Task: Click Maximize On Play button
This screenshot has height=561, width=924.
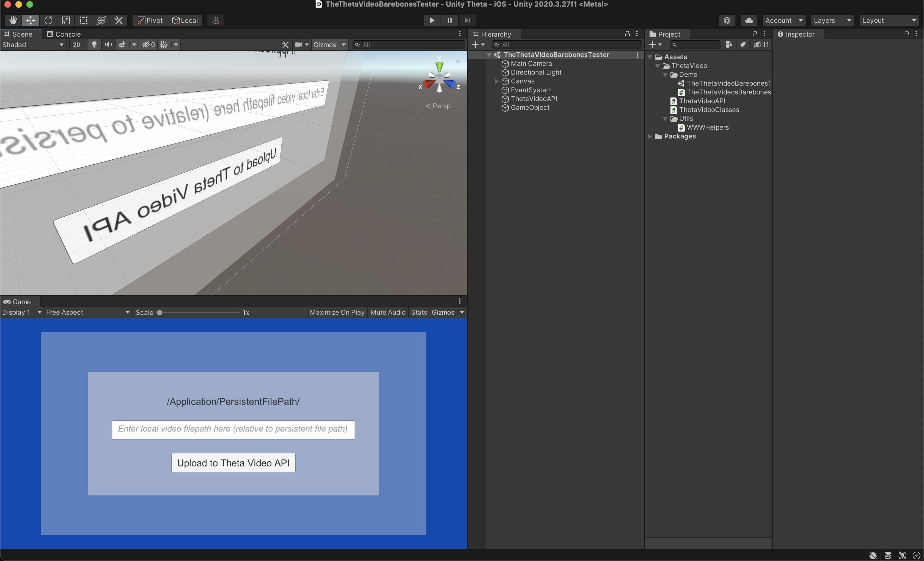Action: (337, 312)
